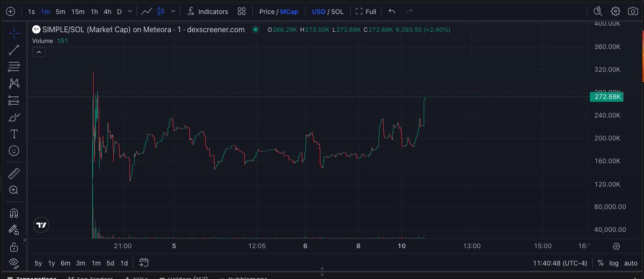
Task: Redo the chart action
Action: click(x=409, y=11)
